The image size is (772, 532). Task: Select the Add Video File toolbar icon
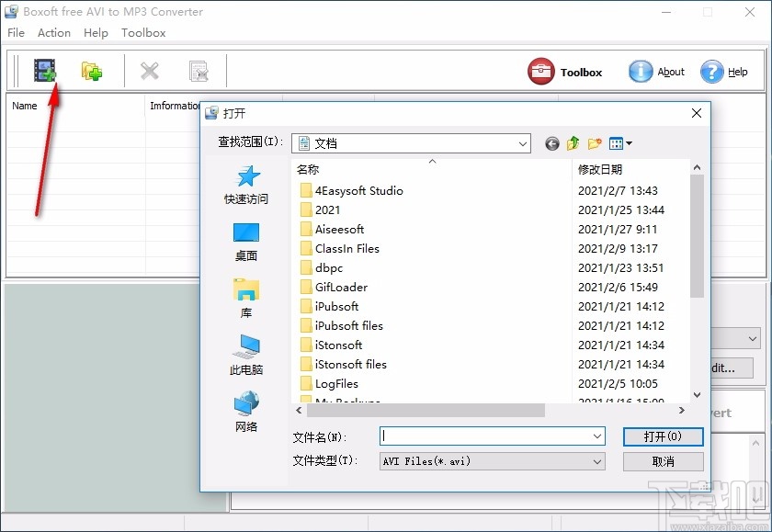point(44,70)
